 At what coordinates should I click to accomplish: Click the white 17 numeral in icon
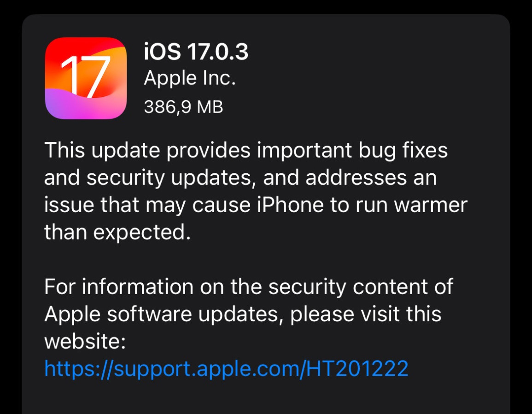(85, 76)
